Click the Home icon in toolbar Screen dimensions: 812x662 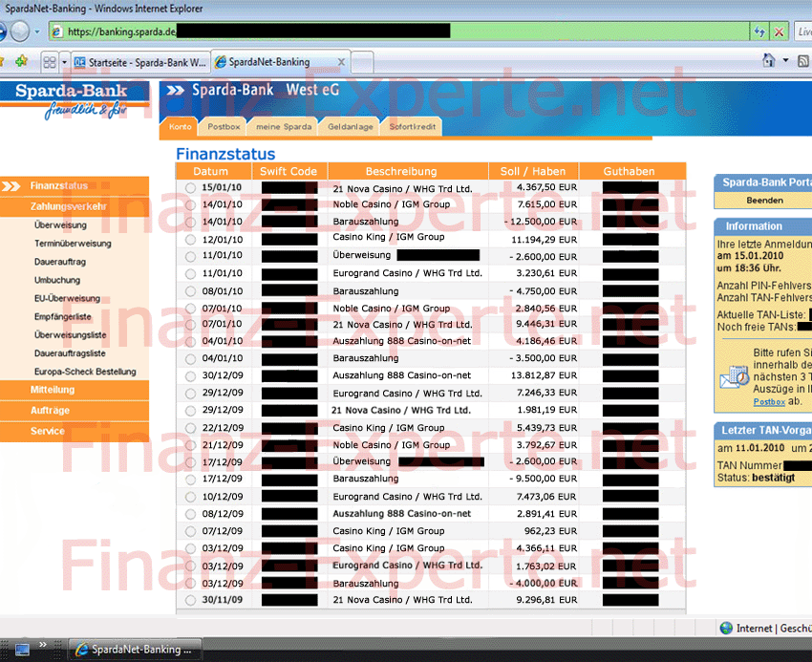[768, 61]
